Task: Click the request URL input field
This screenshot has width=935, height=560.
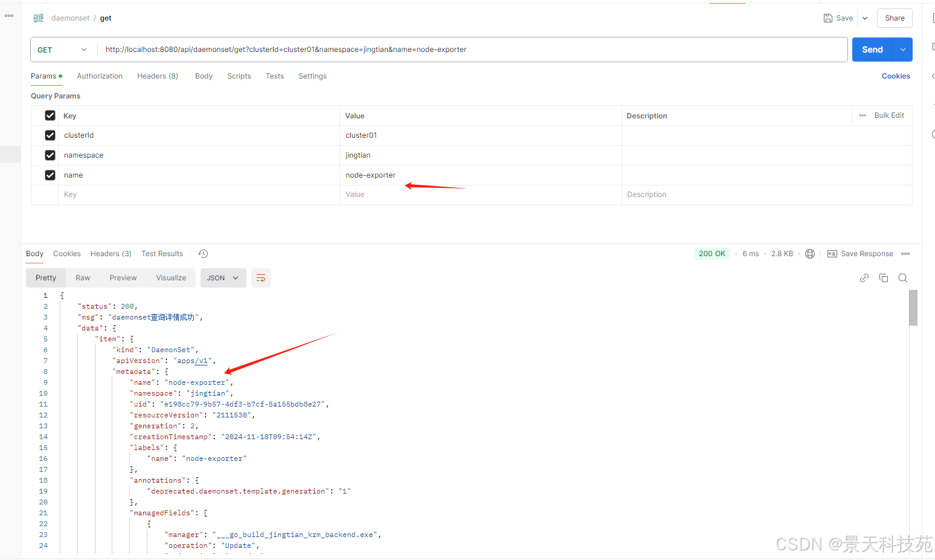Action: pos(471,50)
